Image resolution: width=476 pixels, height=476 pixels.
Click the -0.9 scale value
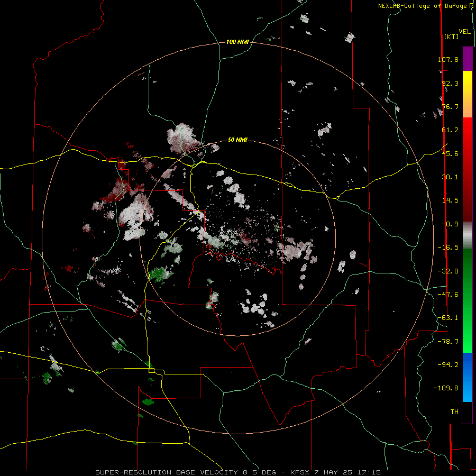tap(450, 224)
